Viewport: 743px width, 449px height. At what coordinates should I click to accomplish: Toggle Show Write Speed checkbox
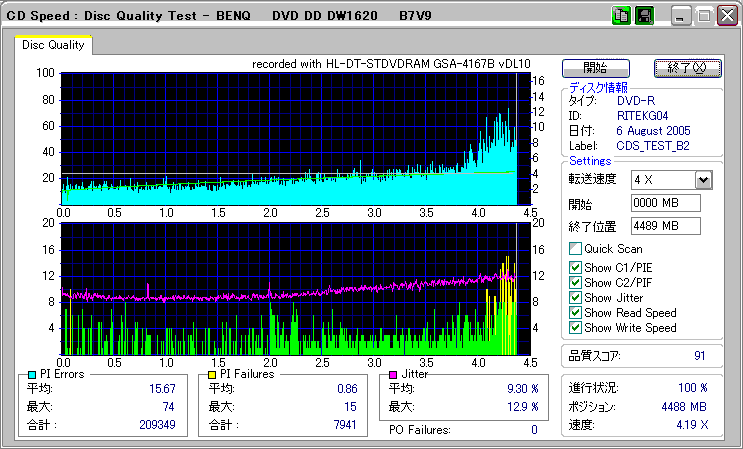click(x=575, y=328)
